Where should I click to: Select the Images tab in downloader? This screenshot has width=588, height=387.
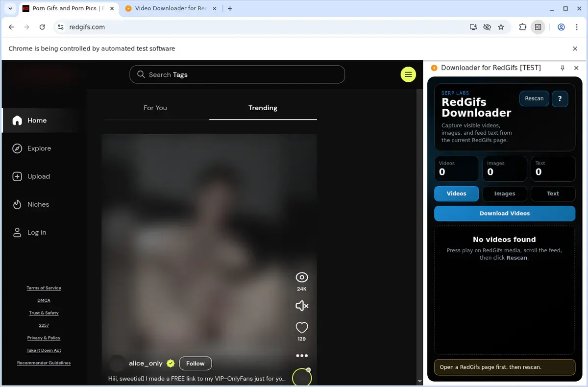(x=505, y=193)
